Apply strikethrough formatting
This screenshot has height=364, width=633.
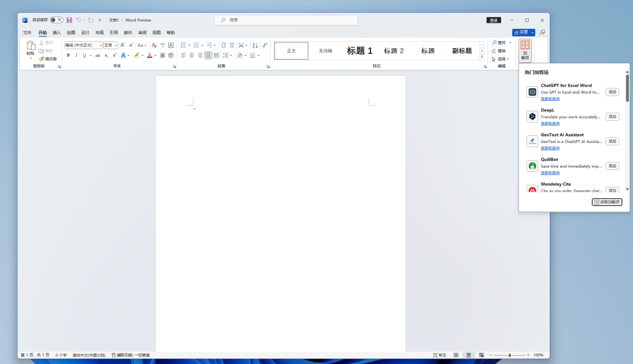pos(97,56)
